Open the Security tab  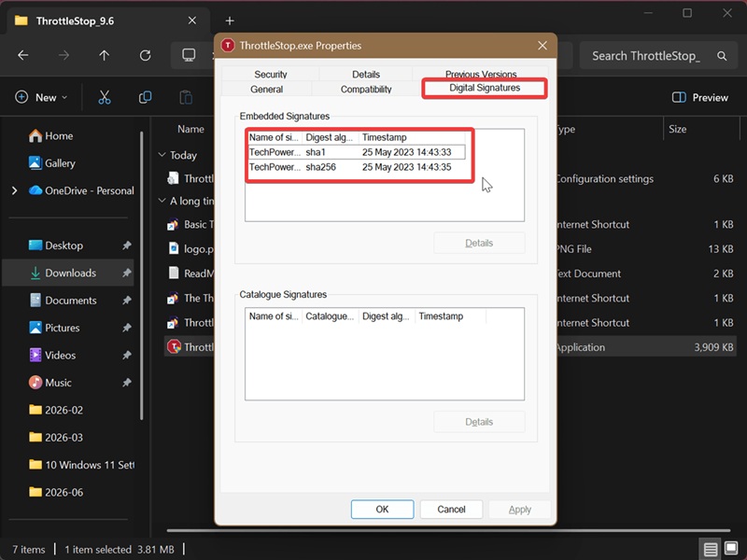tap(271, 75)
